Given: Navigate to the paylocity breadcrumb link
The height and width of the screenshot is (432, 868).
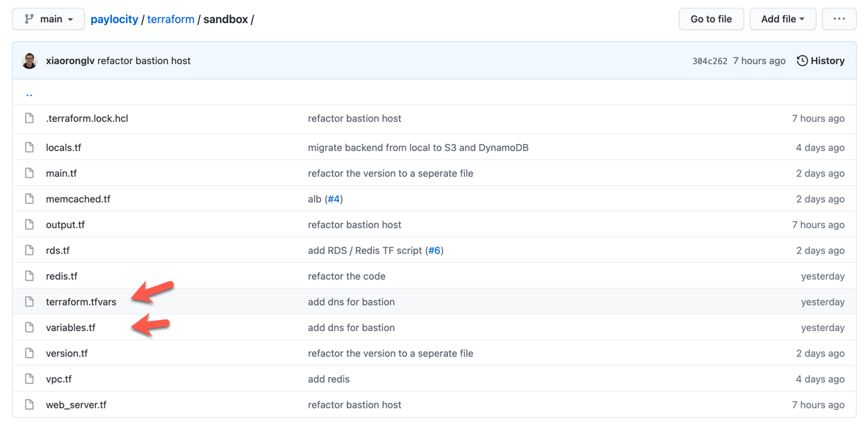Looking at the screenshot, I should (114, 19).
